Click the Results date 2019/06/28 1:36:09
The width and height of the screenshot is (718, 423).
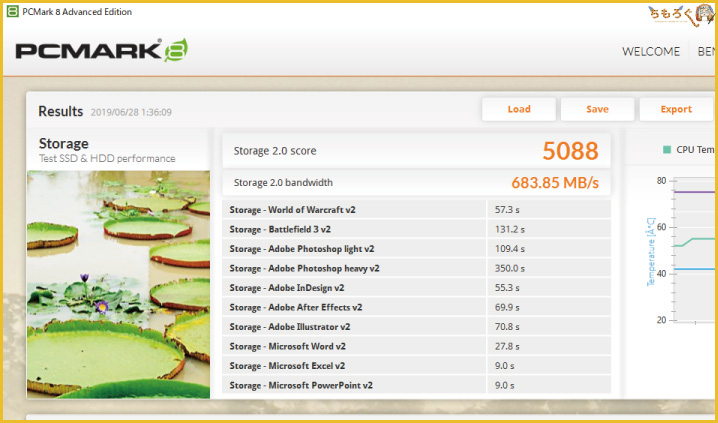(131, 112)
